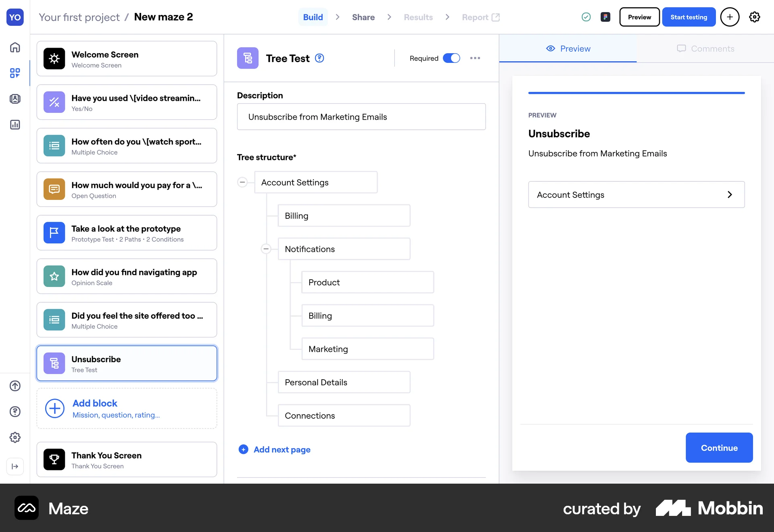Open the more options menu beside Required
This screenshot has width=774, height=532.
(x=475, y=58)
